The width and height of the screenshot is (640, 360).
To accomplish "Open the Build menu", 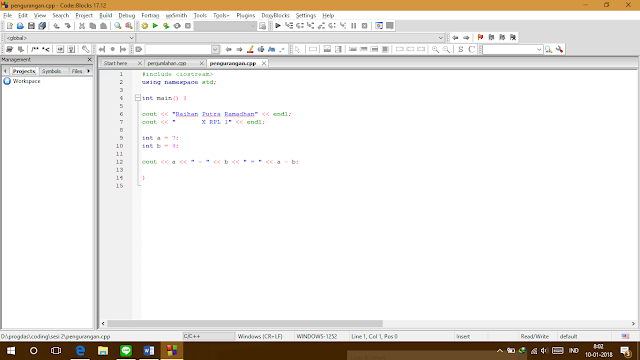I will tap(106, 16).
